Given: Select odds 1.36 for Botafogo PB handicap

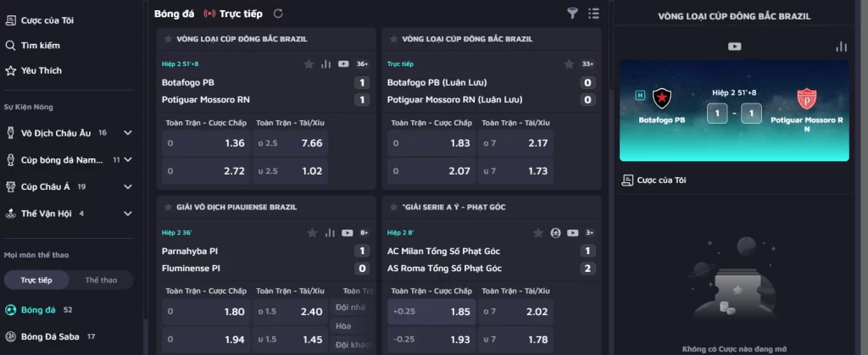Looking at the screenshot, I should pos(207,143).
